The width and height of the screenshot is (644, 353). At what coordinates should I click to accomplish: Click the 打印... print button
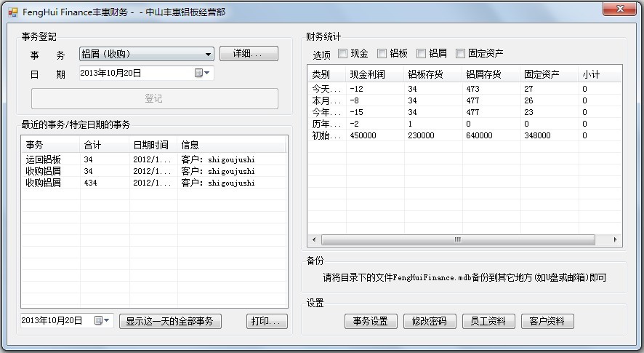point(267,321)
